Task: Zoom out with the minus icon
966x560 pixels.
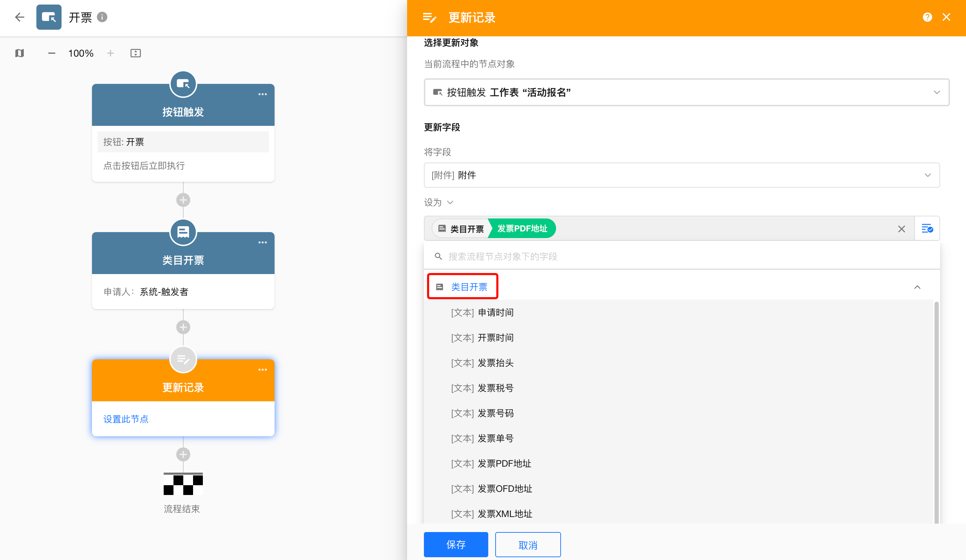Action: tap(52, 53)
